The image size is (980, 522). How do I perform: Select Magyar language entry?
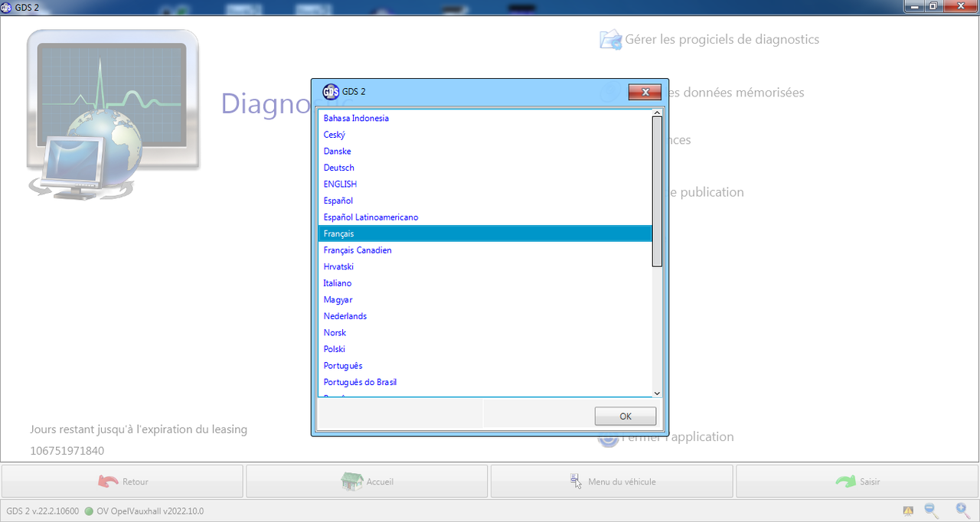click(485, 299)
